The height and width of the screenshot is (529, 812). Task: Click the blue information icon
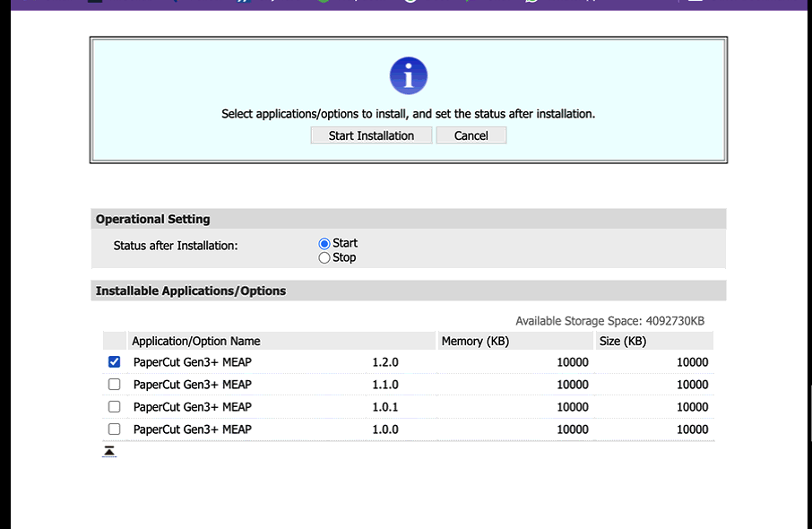click(x=408, y=75)
